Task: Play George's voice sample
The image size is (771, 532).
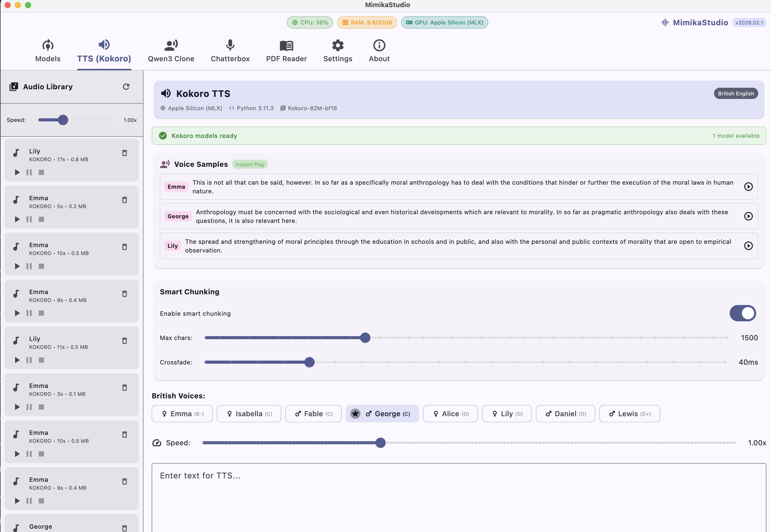Action: point(749,216)
